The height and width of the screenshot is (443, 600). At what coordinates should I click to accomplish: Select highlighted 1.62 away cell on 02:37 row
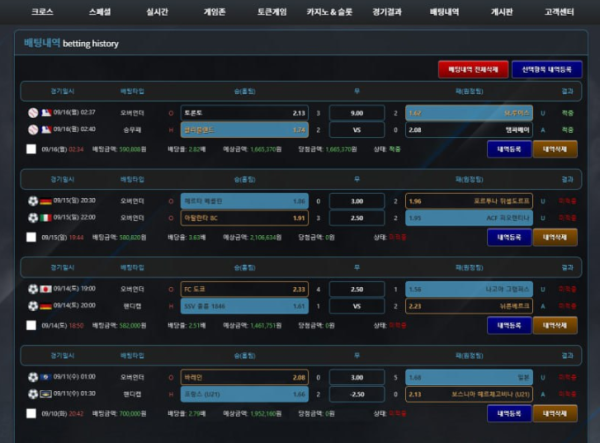[x=469, y=113]
